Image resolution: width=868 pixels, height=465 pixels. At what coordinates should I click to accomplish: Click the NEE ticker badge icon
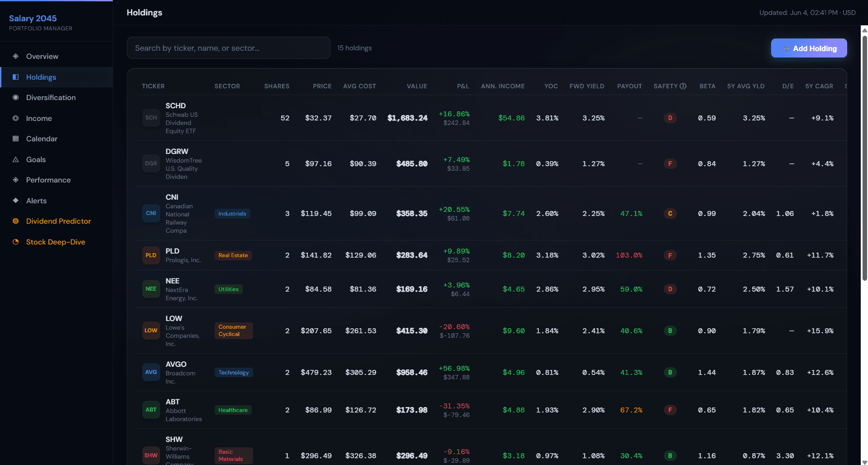(151, 289)
